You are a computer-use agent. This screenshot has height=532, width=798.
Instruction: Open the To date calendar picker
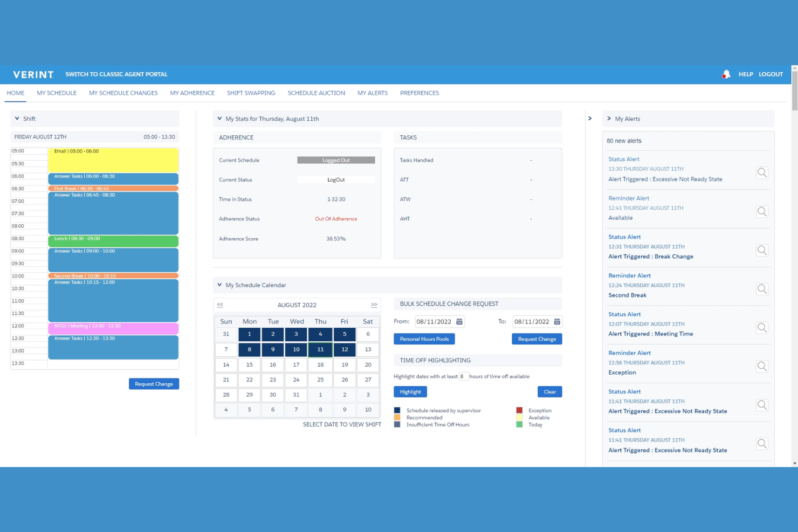tap(557, 321)
